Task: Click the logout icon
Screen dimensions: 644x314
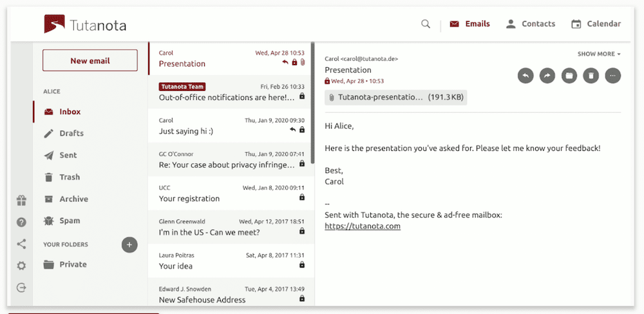Action: click(21, 288)
